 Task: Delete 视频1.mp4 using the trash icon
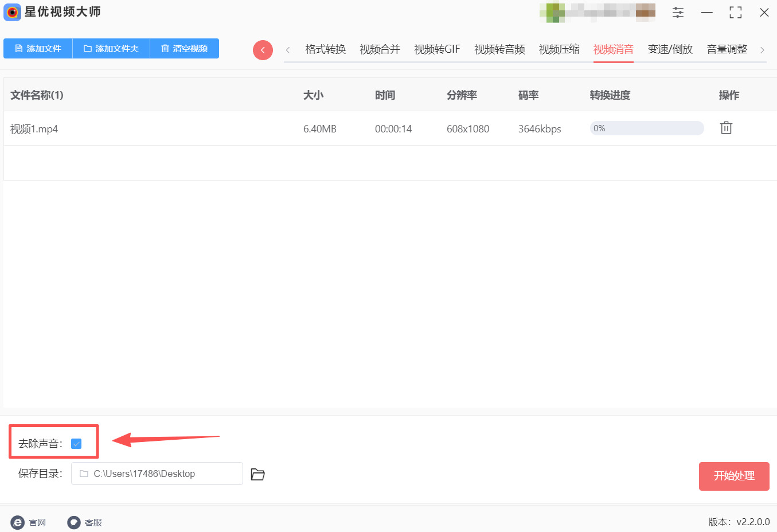(726, 128)
